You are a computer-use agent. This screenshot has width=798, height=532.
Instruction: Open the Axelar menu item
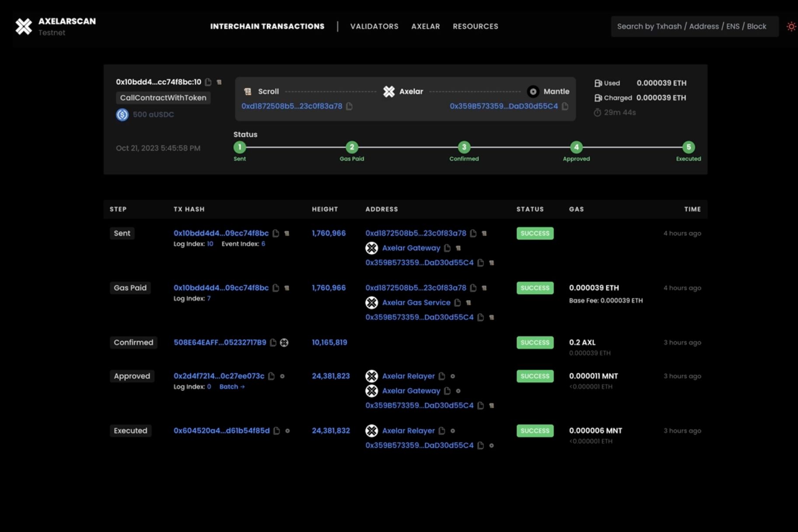click(x=426, y=27)
